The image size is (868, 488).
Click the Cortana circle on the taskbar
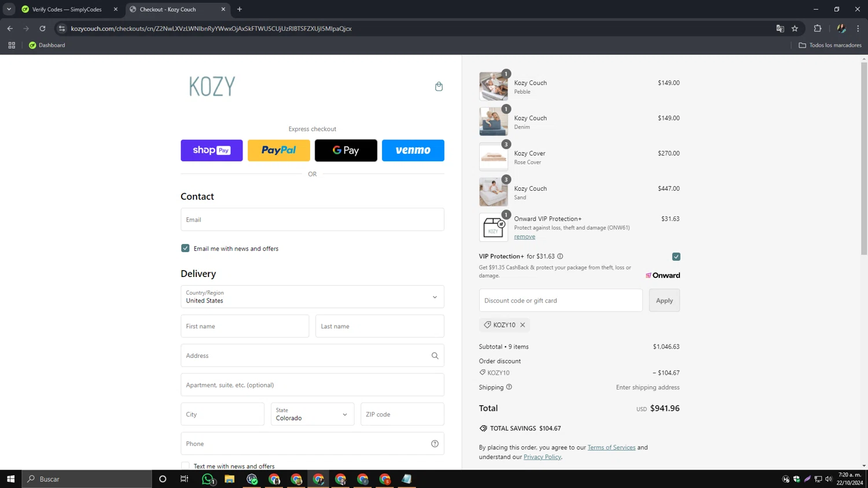click(x=163, y=479)
